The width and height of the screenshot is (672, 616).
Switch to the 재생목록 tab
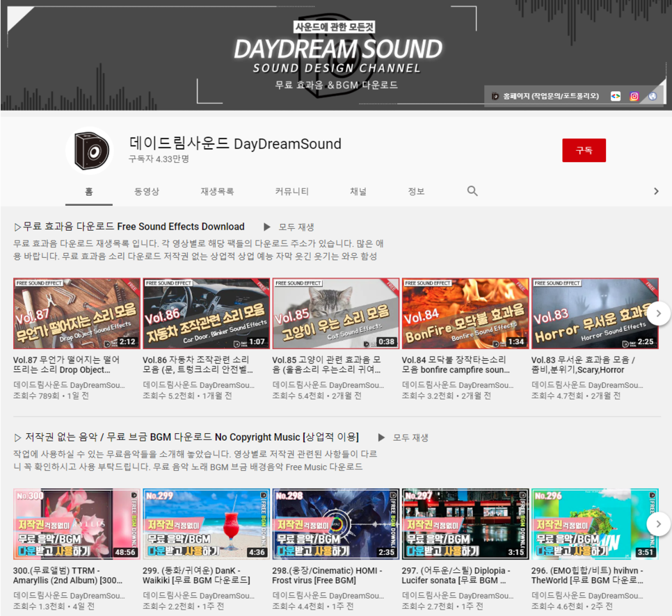tap(217, 191)
